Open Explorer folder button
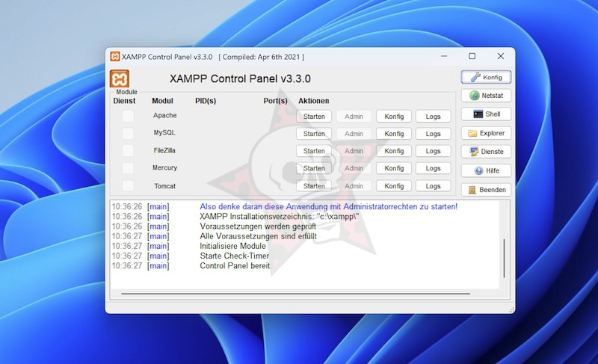This screenshot has height=364, width=598. coord(486,133)
